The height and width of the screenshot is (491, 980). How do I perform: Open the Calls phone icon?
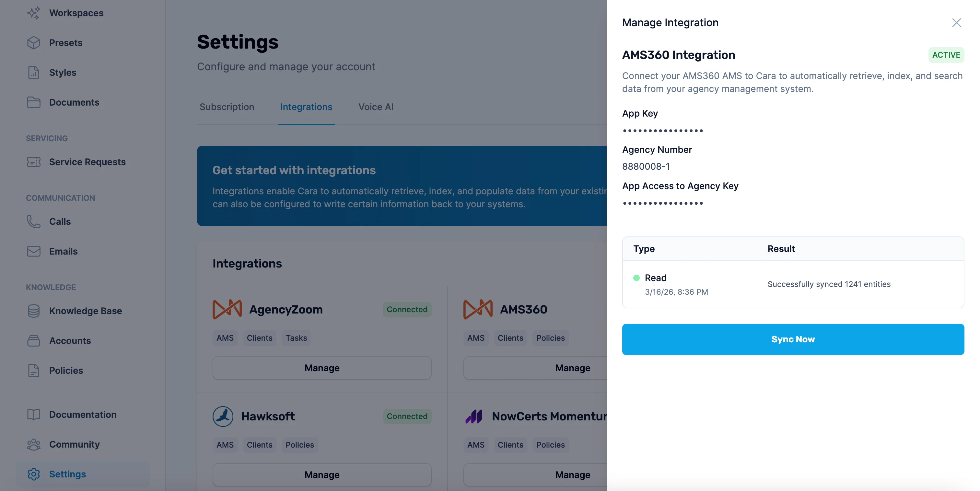pos(33,221)
